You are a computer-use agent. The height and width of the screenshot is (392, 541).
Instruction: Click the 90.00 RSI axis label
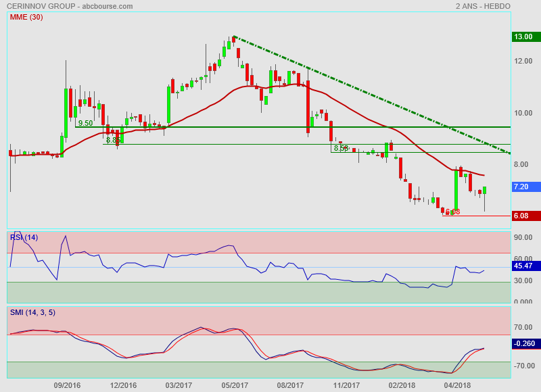tap(523, 237)
